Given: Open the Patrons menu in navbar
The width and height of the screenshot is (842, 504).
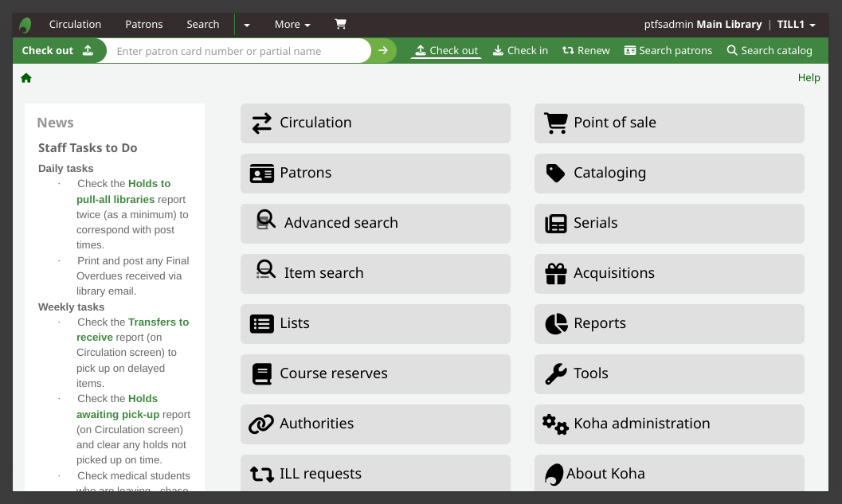Looking at the screenshot, I should (143, 25).
